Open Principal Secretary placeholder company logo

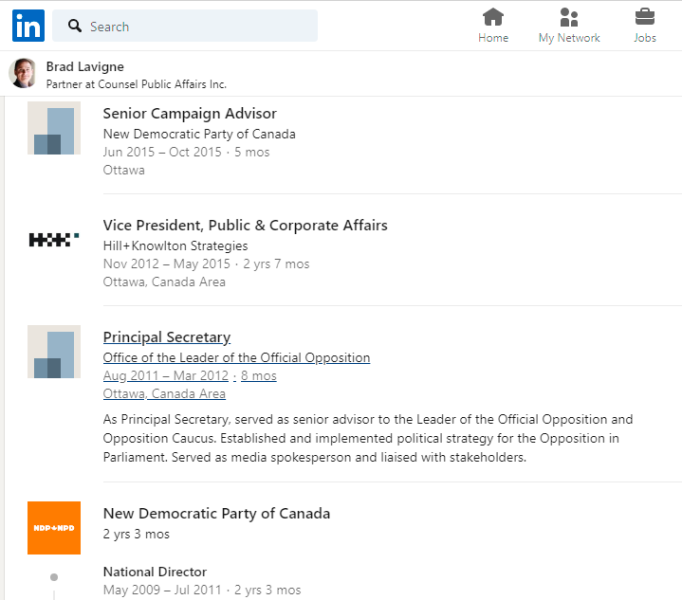tap(54, 352)
